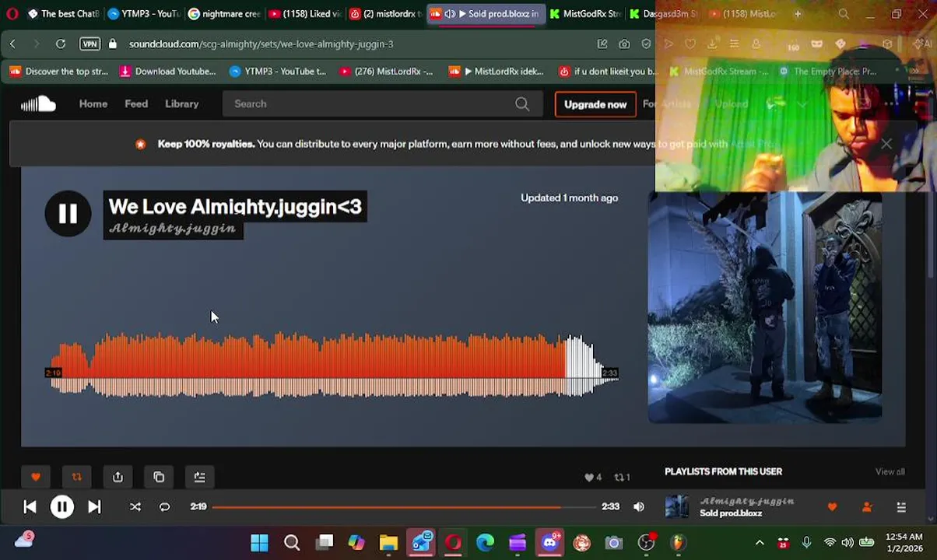937x560 pixels.
Task: Unlike the playlist with the orange heart button
Action: coord(36,477)
